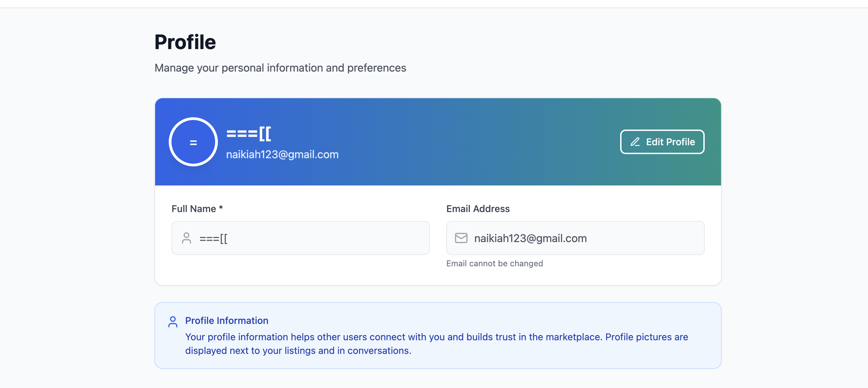Click the envelope icon in Email field
This screenshot has width=868, height=388.
461,238
